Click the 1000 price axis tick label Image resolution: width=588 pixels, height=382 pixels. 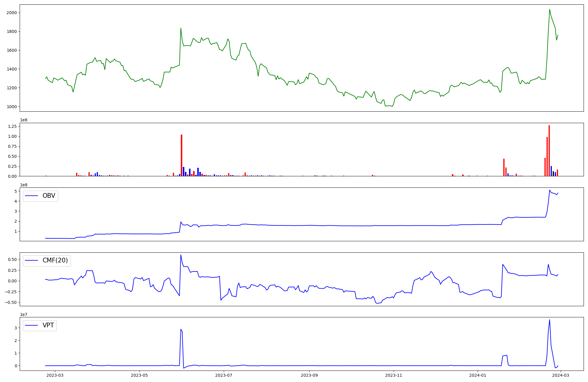11,107
